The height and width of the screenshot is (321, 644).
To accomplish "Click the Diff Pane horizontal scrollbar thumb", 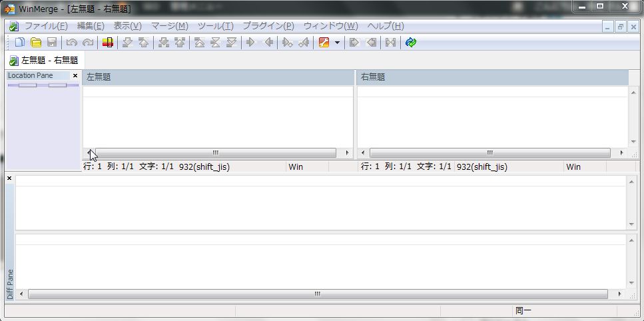I will coord(318,294).
